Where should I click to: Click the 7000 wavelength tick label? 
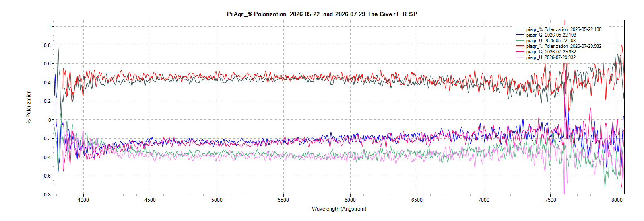pyautogui.click(x=483, y=200)
